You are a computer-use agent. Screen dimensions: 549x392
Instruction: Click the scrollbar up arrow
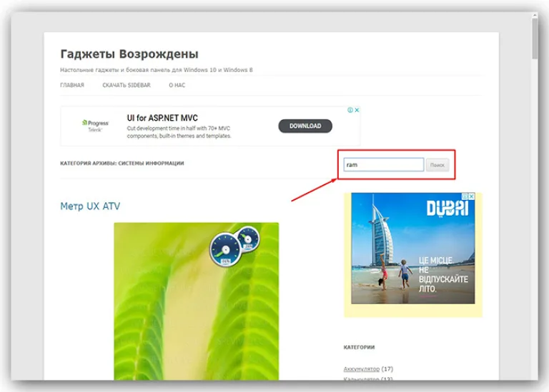pos(535,16)
